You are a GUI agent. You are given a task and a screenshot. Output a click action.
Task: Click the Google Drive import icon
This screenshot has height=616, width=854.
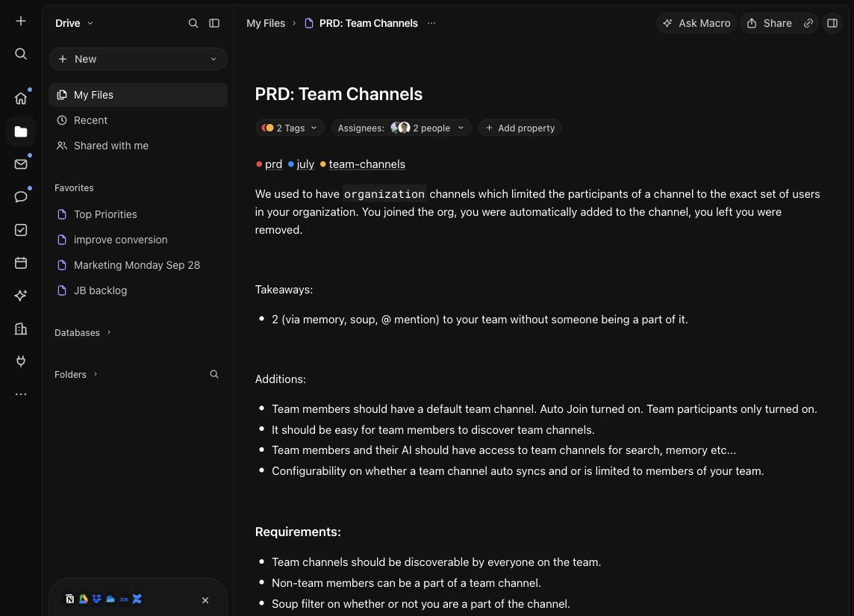coord(84,599)
